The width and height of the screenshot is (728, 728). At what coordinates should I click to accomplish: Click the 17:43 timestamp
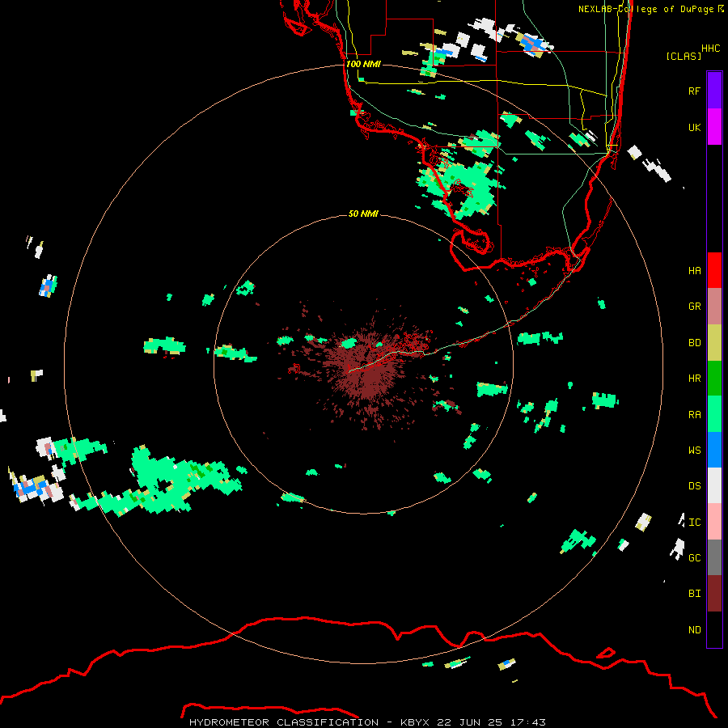click(x=528, y=722)
